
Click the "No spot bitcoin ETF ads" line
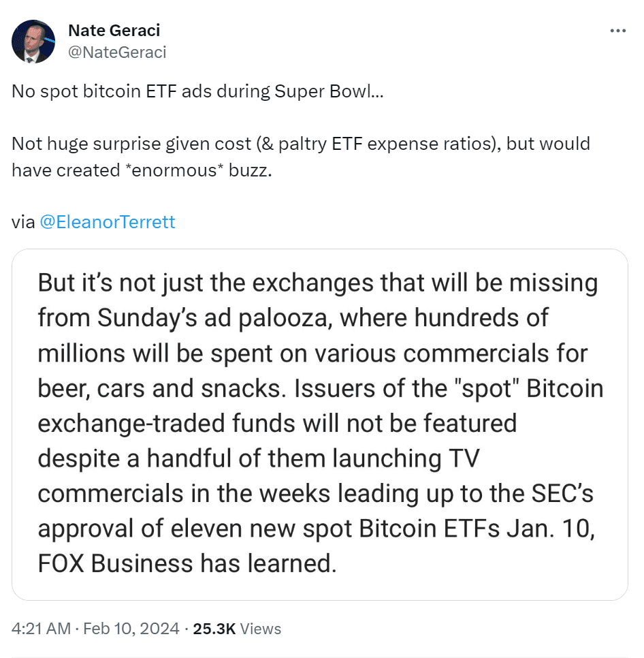136,93
